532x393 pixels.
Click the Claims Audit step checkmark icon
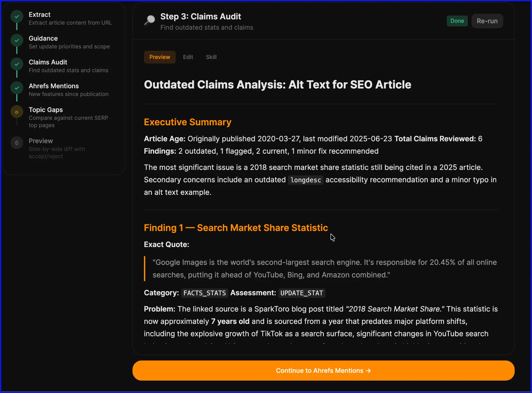(x=17, y=64)
